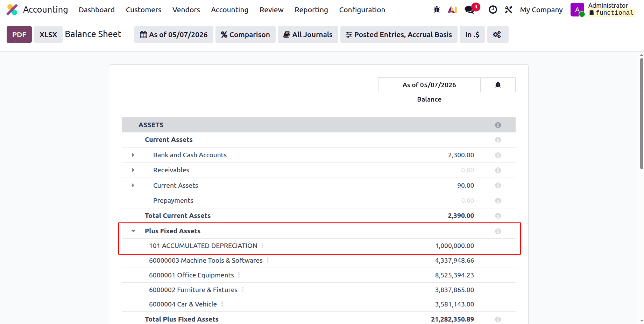
Task: Click the scrollbar down arrow
Action: click(642, 320)
